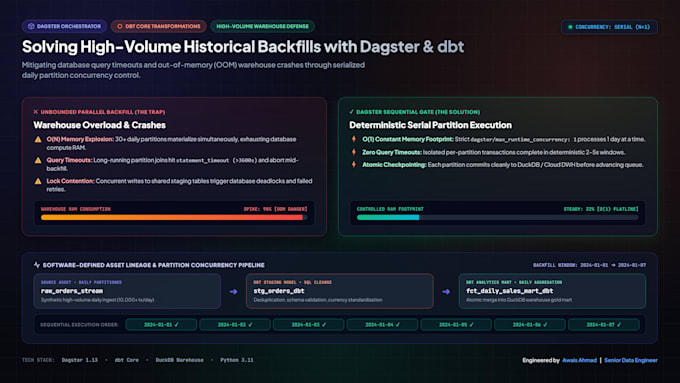Click the 2024-01-03 partition chip
Viewport: 680px width, 383px height.
(x=309, y=324)
